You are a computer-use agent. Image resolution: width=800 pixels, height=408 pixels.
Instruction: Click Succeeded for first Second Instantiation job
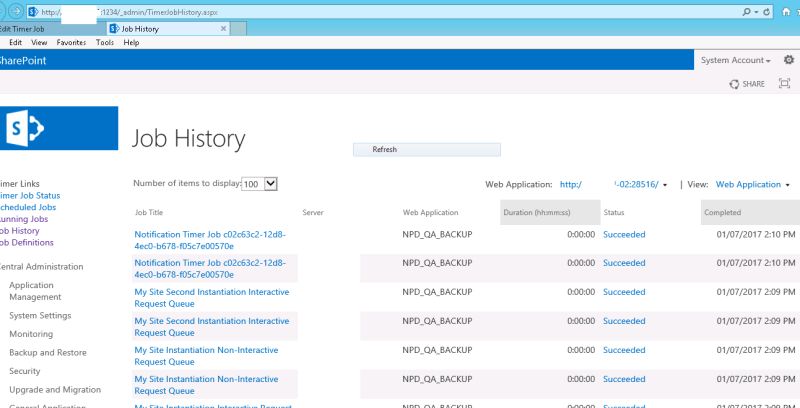tap(624, 292)
